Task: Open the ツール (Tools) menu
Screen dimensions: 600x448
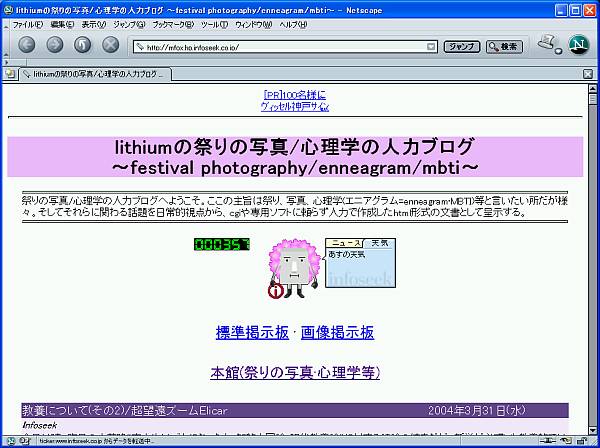Action: (214, 23)
